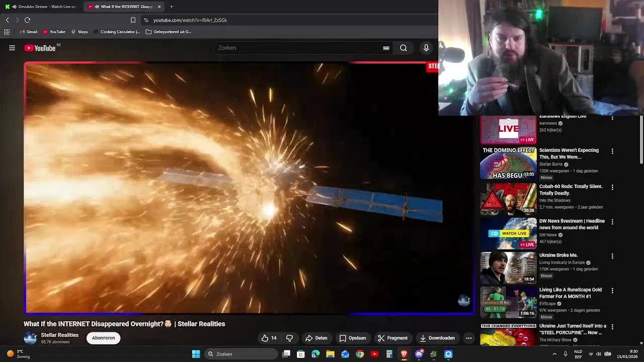
Task: Open Ukraine Broke Me video title
Action: (558, 255)
